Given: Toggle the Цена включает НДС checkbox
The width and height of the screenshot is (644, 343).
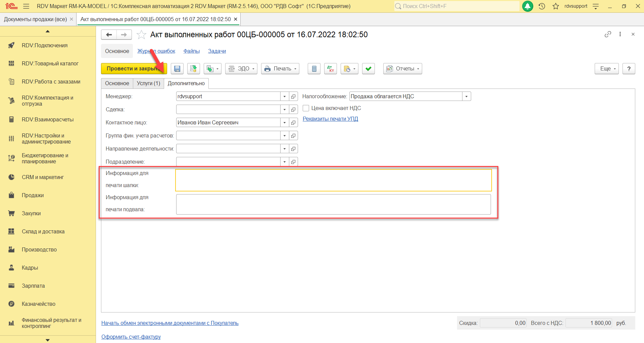Looking at the screenshot, I should point(306,108).
